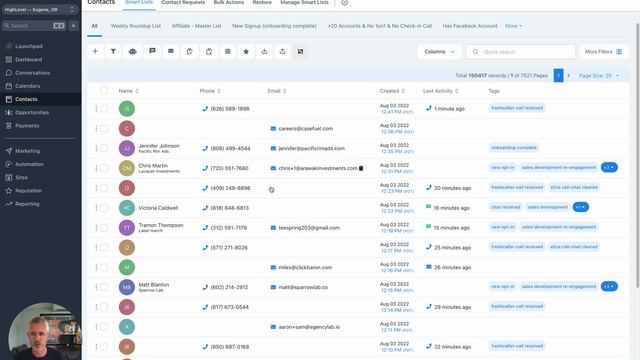Check the miles@clickbaron.com row checkbox
The image size is (640, 360).
click(x=104, y=267)
